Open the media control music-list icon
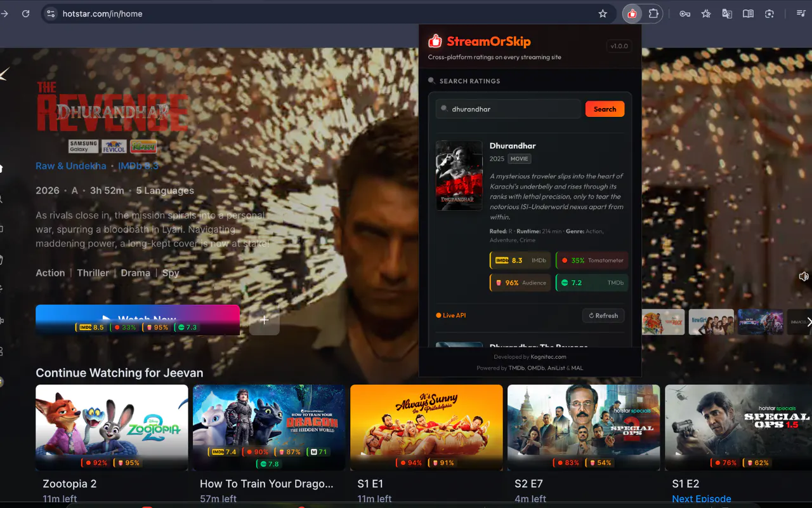Image resolution: width=812 pixels, height=508 pixels. click(801, 14)
